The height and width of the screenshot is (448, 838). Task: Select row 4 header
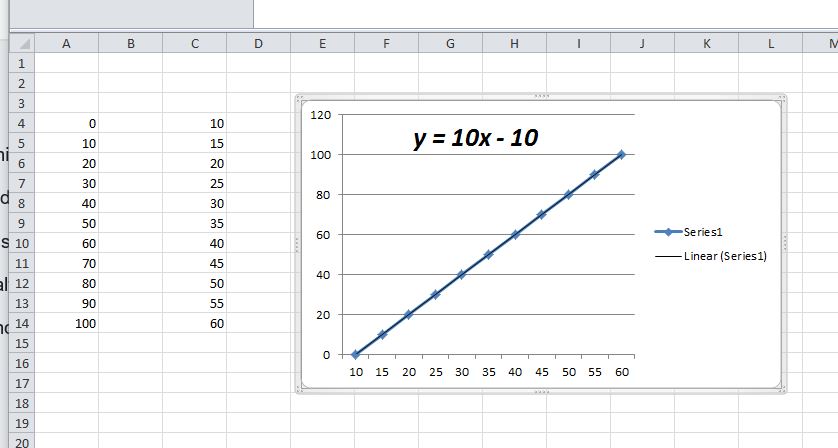click(x=20, y=124)
